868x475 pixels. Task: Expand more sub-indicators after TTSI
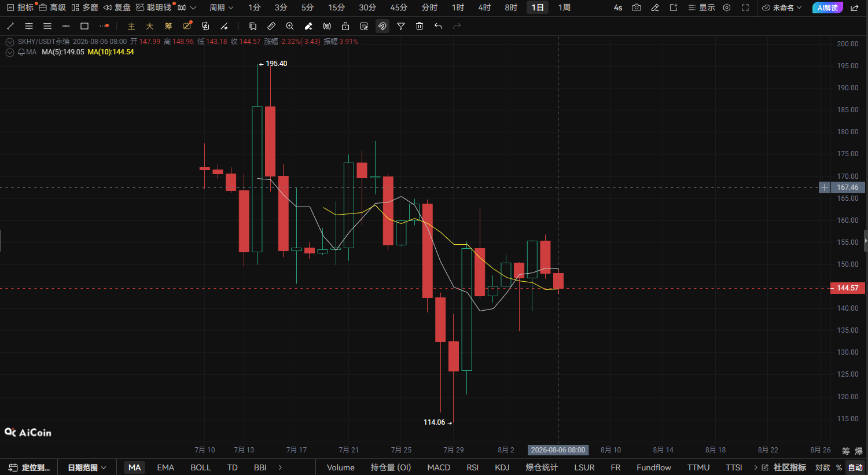tap(756, 467)
